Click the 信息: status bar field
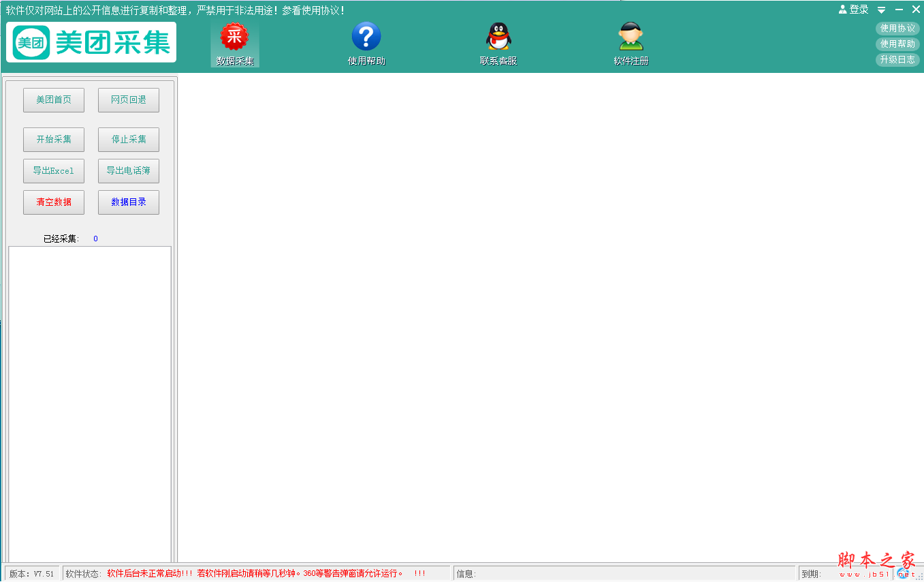The image size is (924, 582). click(x=624, y=574)
